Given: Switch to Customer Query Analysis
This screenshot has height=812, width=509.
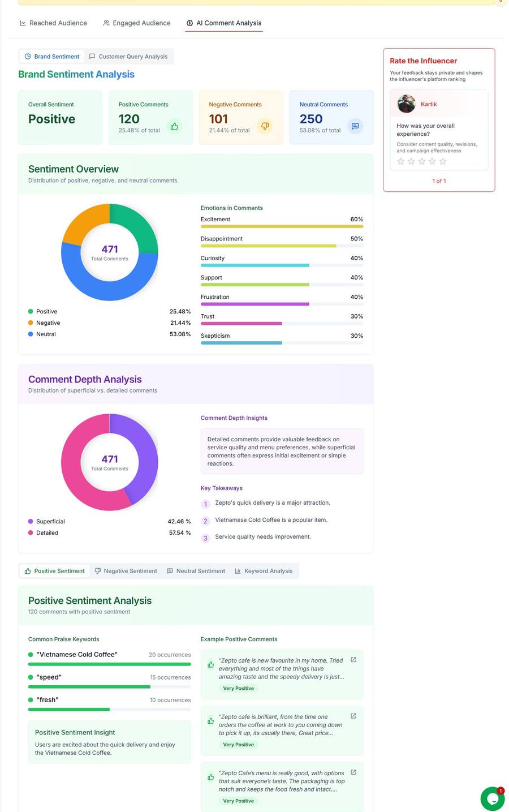Looking at the screenshot, I should (x=129, y=56).
